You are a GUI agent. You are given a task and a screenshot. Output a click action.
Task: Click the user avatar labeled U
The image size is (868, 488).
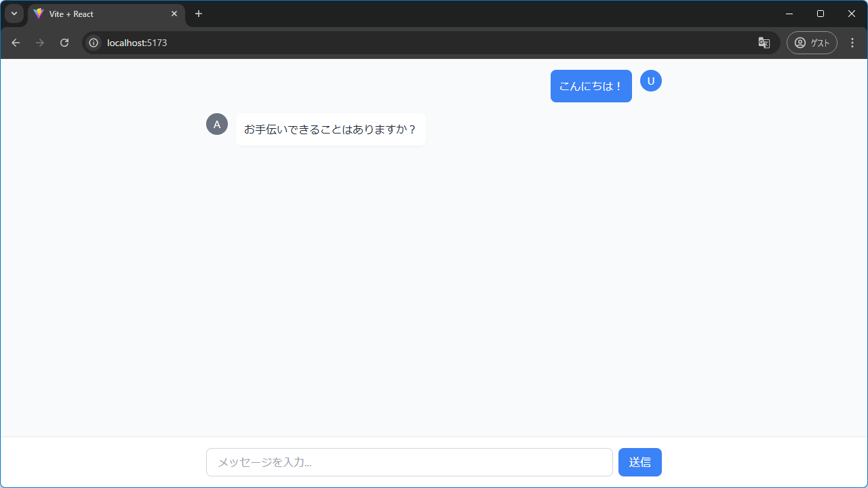pyautogui.click(x=650, y=81)
